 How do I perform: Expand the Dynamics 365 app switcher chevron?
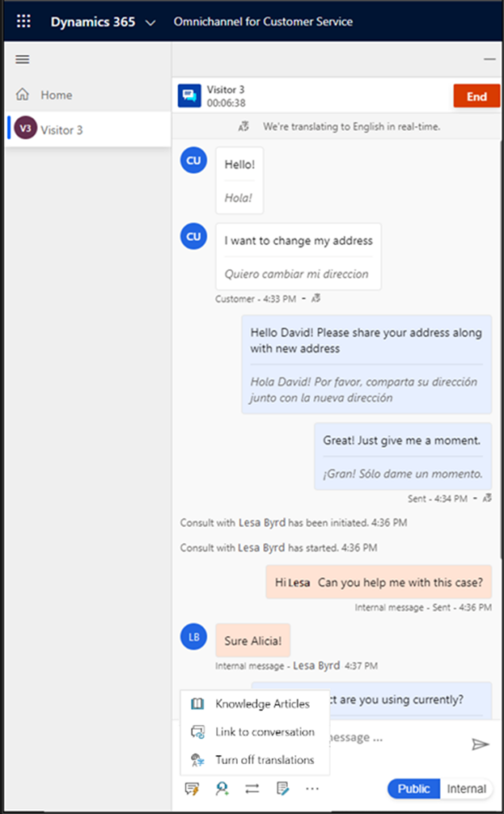pos(150,22)
